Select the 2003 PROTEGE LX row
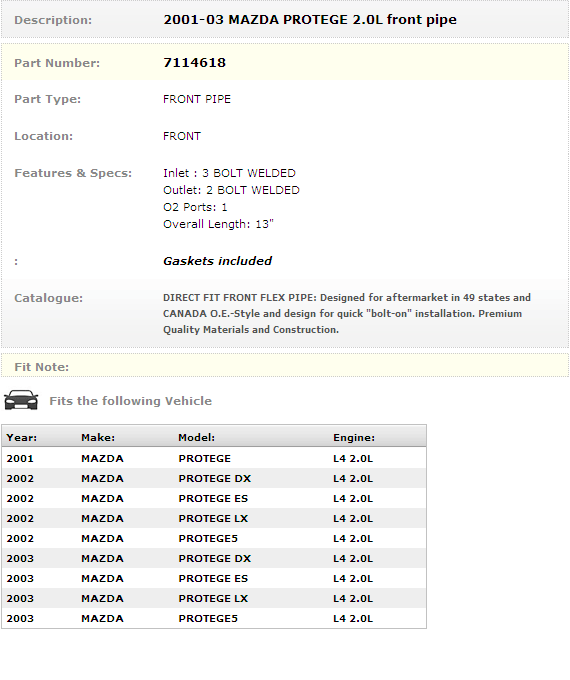570x680 pixels. pos(214,598)
